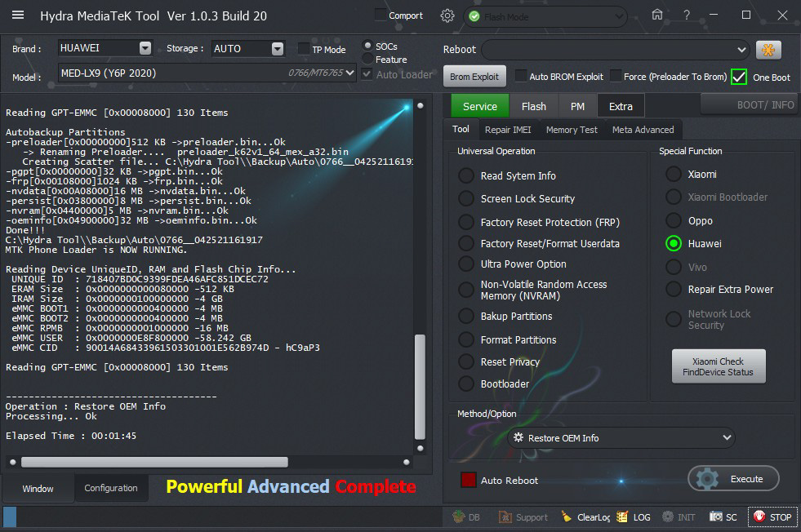Screen dimensions: 801x532
Task: Toggle the Auto BROM Exploit checkbox
Action: tap(521, 77)
